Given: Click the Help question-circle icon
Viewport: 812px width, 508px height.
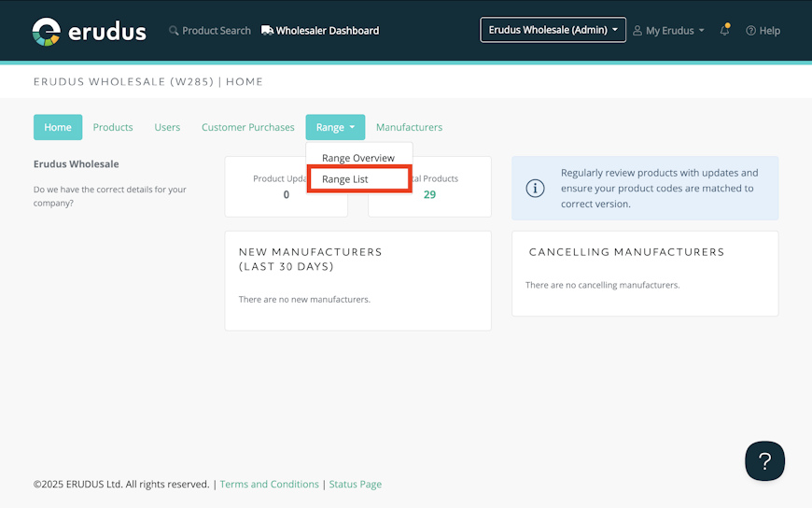Looking at the screenshot, I should pos(750,31).
